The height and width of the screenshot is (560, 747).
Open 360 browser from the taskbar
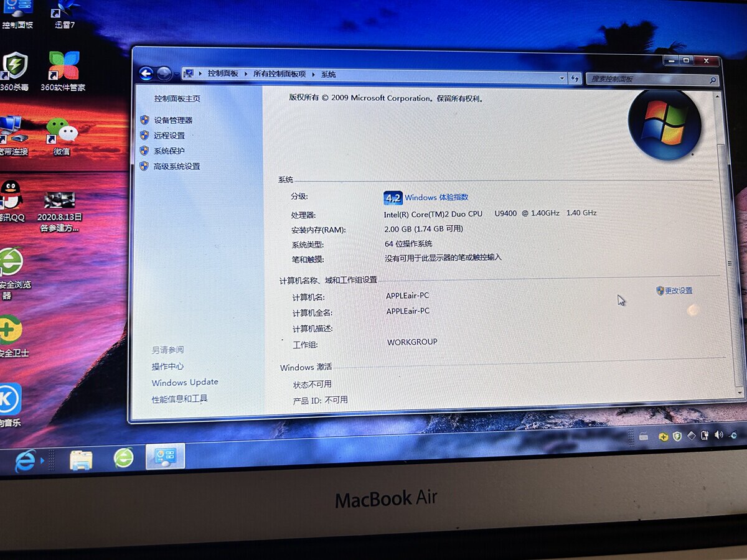pos(123,458)
